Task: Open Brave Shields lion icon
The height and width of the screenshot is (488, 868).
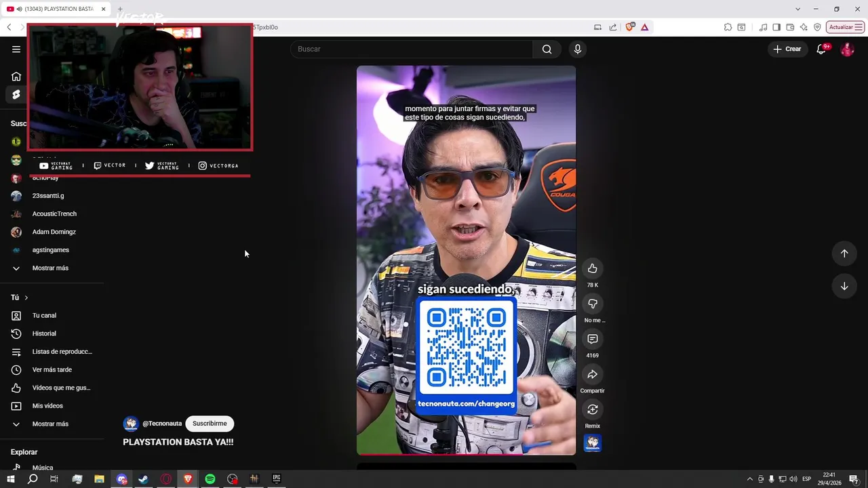Action: [630, 27]
